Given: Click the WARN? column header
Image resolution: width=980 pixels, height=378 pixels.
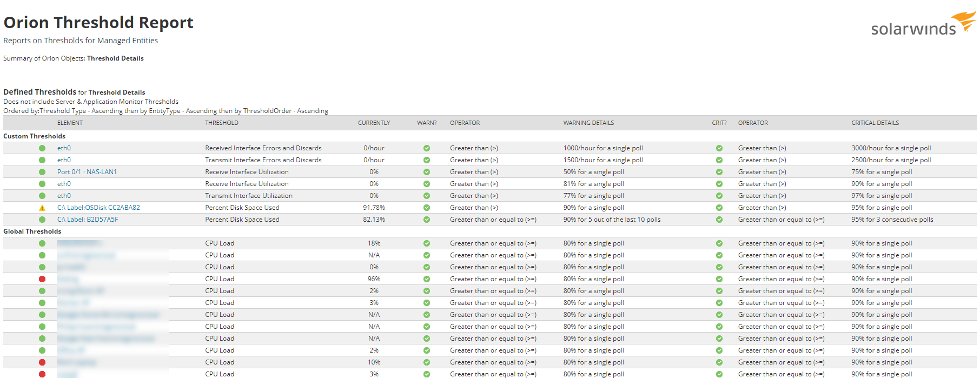Looking at the screenshot, I should pos(427,123).
